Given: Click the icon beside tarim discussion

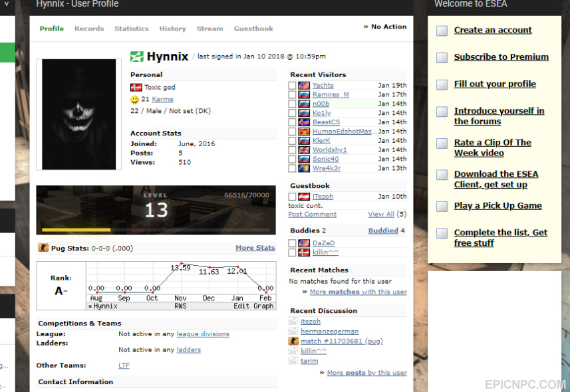Looking at the screenshot, I should tap(293, 361).
